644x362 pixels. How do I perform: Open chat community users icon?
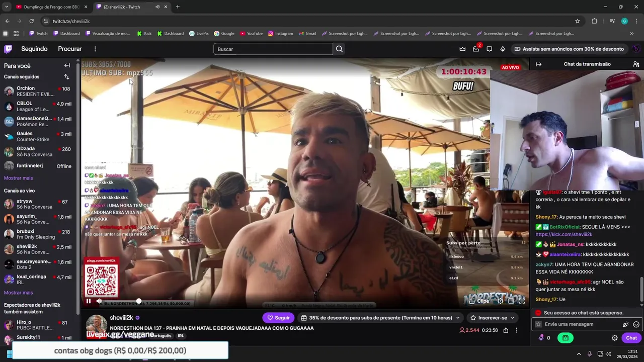pos(636,64)
